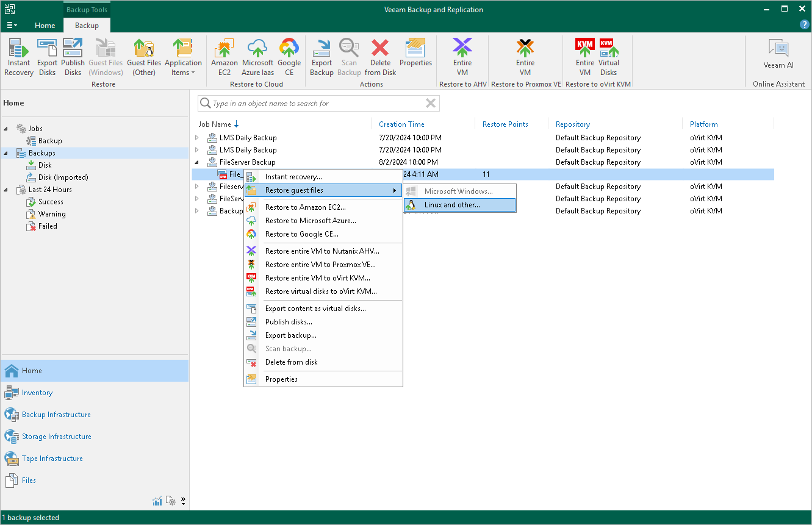Open the Storage Infrastructure view

[95, 437]
